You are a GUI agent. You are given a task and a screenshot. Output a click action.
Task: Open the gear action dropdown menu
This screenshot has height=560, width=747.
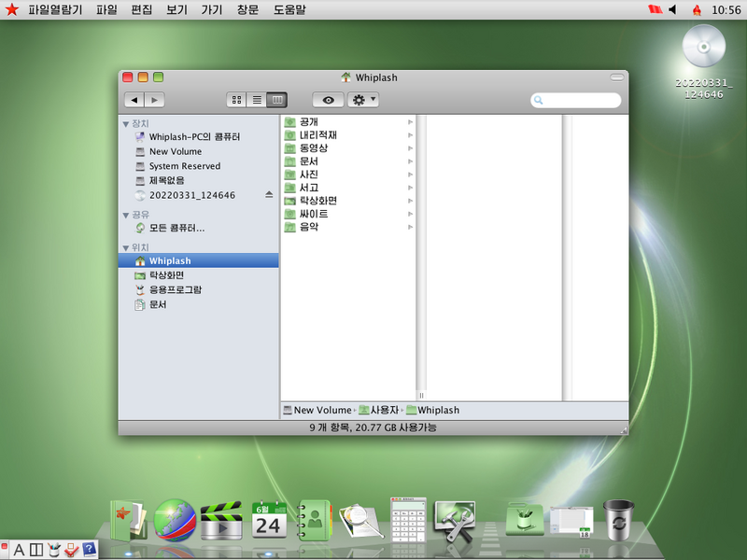(x=363, y=100)
